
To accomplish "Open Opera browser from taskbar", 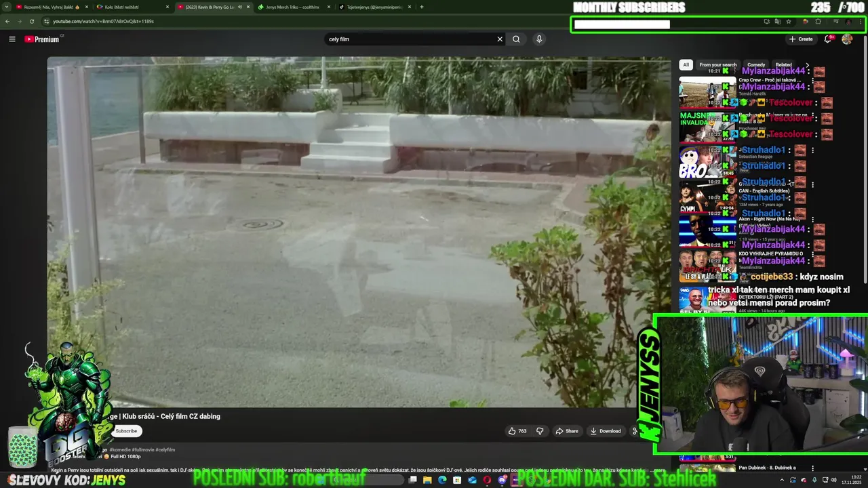I will [x=487, y=480].
